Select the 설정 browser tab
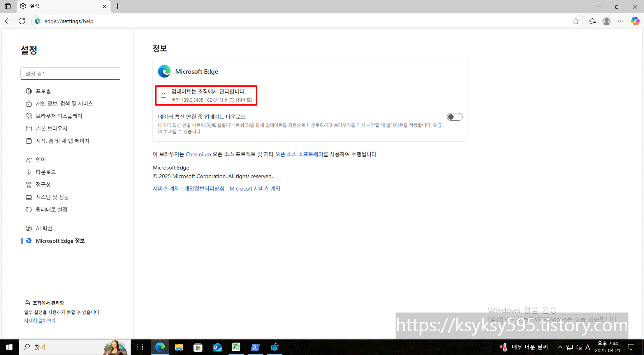Image resolution: width=644 pixels, height=355 pixels. (x=63, y=6)
